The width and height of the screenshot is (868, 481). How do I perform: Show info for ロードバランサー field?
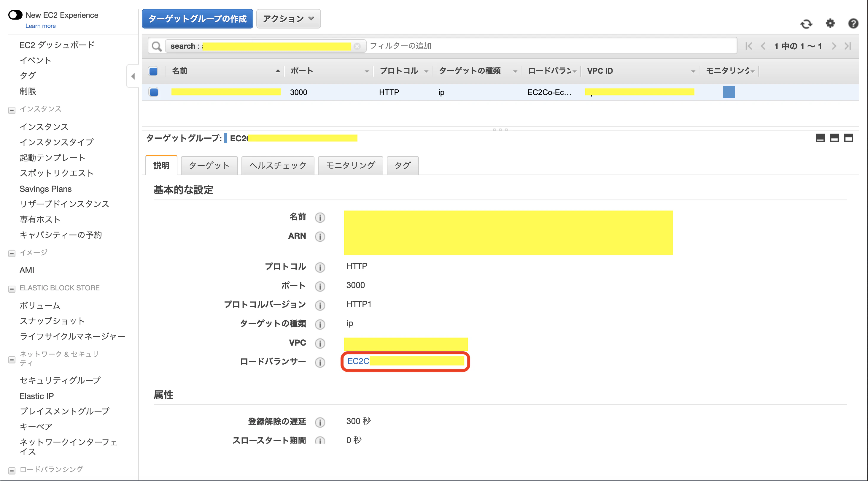[320, 362]
